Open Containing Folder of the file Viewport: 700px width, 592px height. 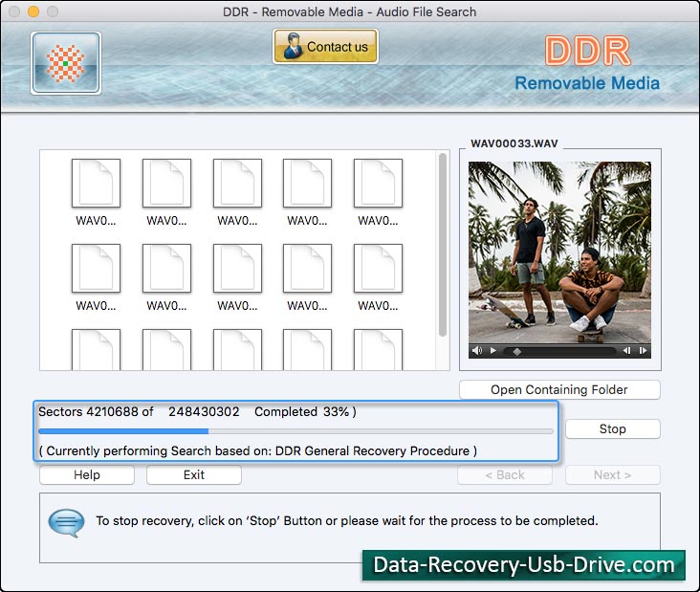click(559, 390)
